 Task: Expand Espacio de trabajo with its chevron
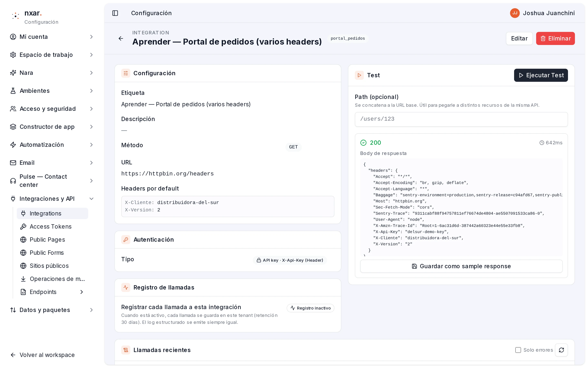tap(91, 55)
